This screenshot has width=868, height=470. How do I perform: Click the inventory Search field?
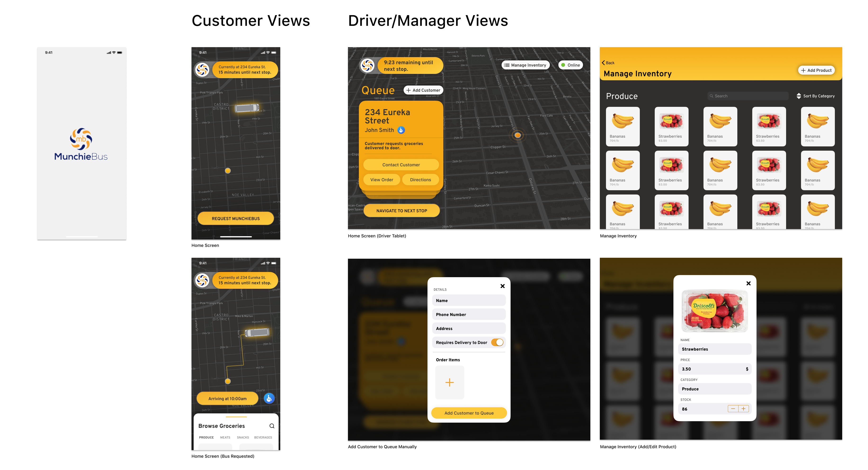pyautogui.click(x=748, y=96)
